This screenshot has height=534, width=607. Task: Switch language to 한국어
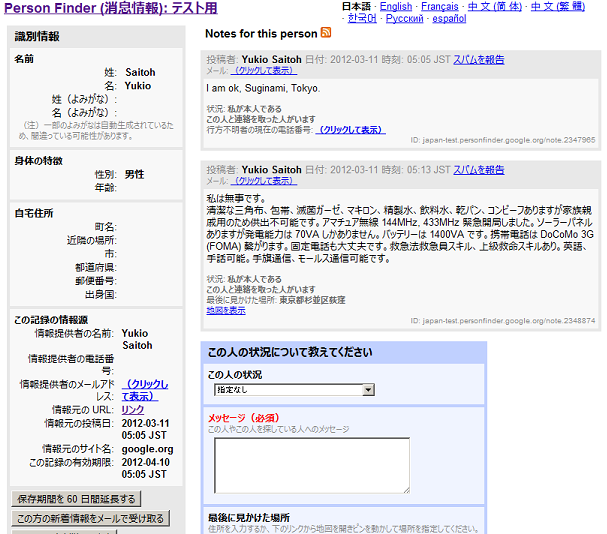[356, 18]
